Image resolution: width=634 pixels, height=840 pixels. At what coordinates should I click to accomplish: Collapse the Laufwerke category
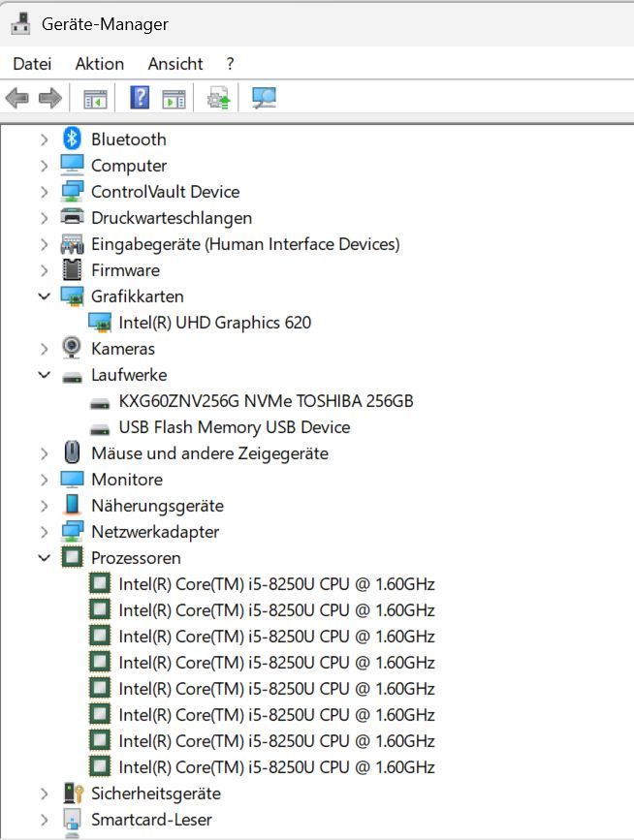coord(44,375)
